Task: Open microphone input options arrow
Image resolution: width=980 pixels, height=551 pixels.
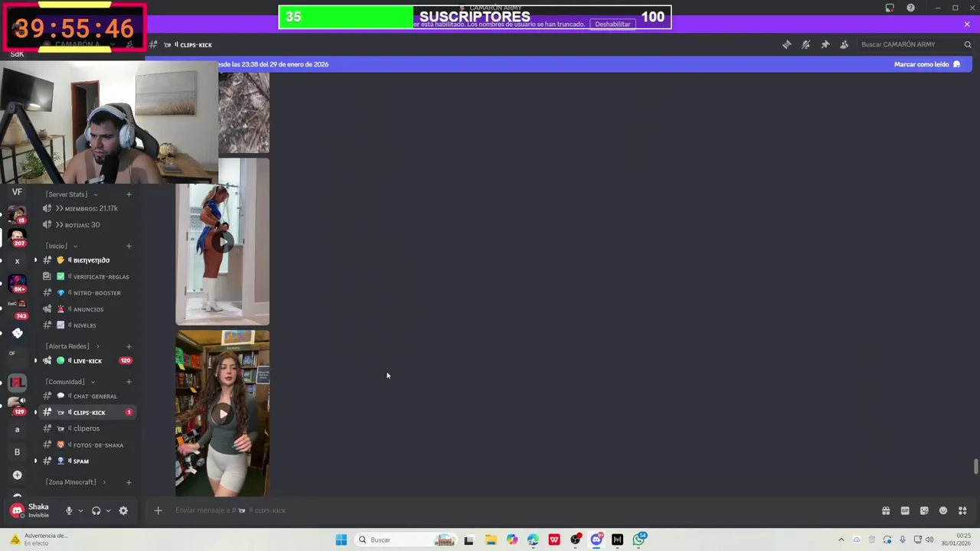Action: (x=80, y=510)
